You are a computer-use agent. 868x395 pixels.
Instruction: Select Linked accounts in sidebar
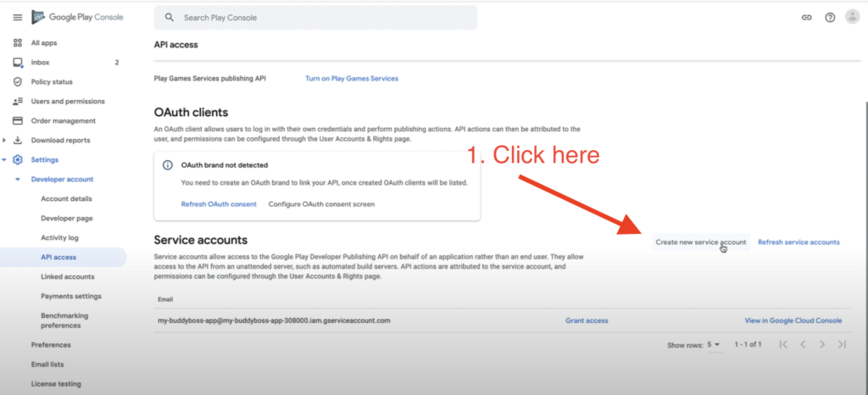point(67,276)
